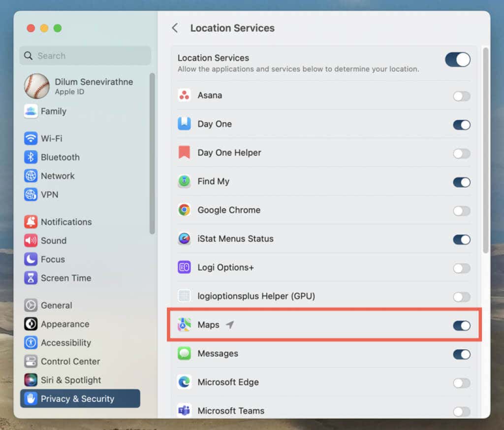
Task: Turn off the main Location Services switch
Action: [x=458, y=60]
